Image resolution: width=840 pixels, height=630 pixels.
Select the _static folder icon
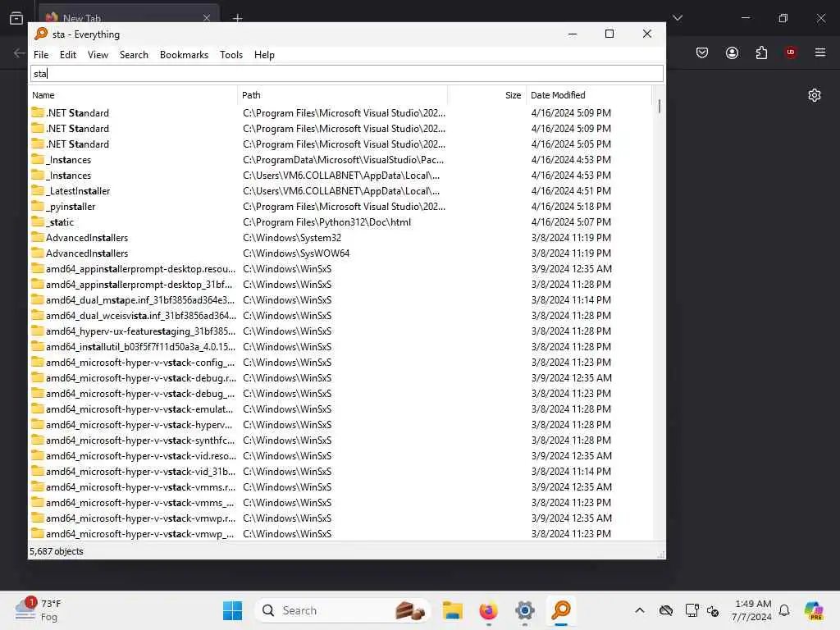[38, 221]
